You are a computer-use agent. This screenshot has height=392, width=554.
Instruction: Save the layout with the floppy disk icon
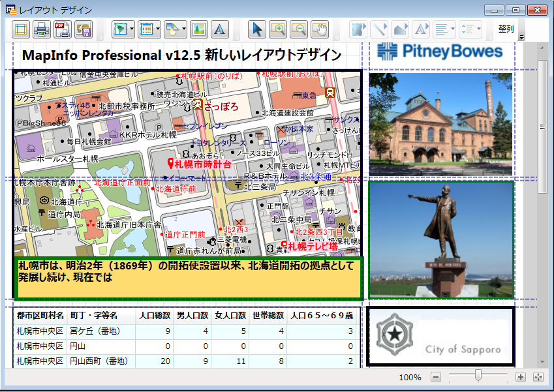84,29
